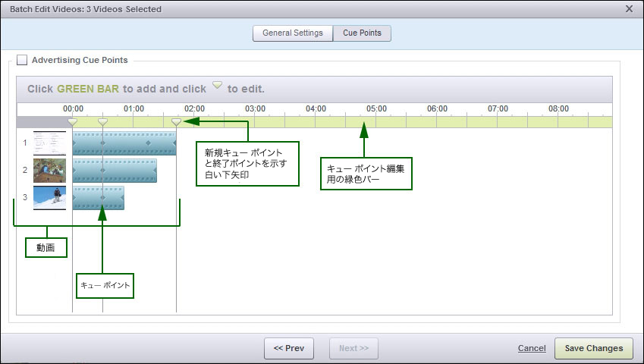The image size is (644, 364).
Task: Select video 2 thumbnail
Action: tap(50, 171)
